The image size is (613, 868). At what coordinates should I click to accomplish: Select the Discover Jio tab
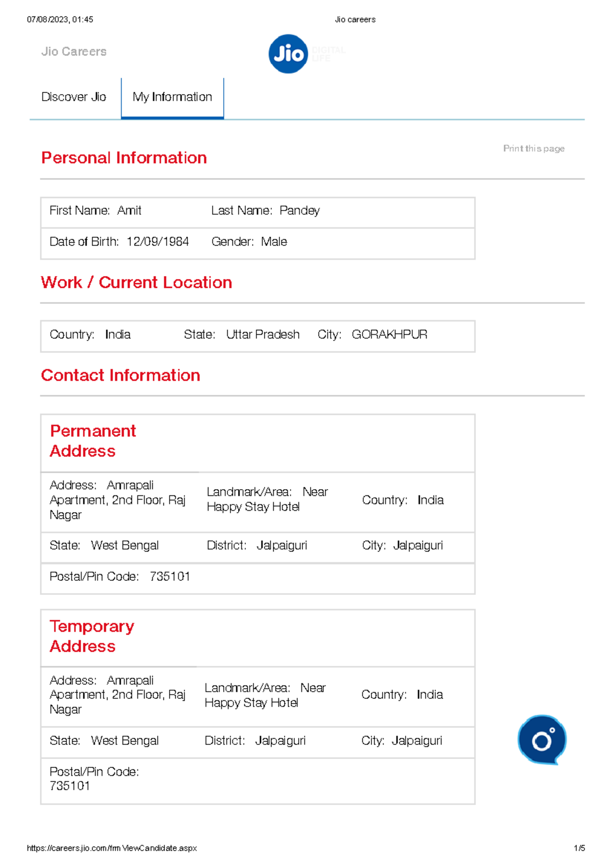(74, 97)
